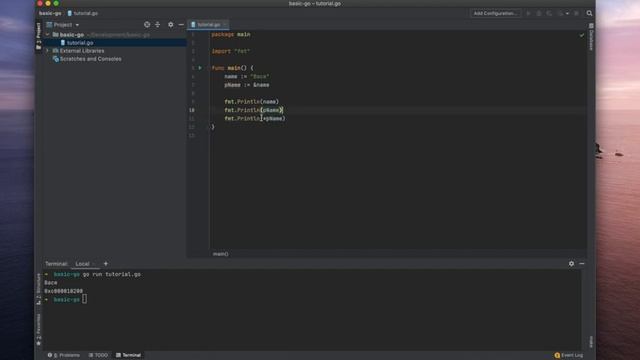
Task: Open the Event Log
Action: click(569, 355)
